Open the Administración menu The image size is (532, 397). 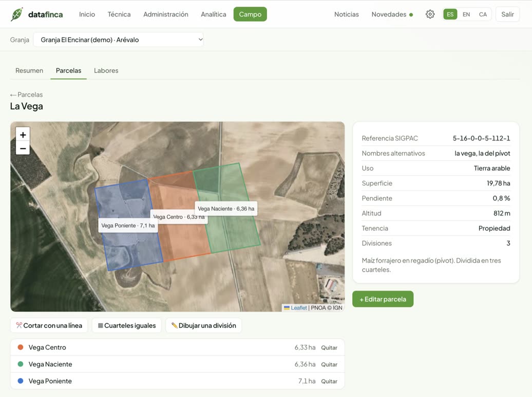(x=165, y=14)
